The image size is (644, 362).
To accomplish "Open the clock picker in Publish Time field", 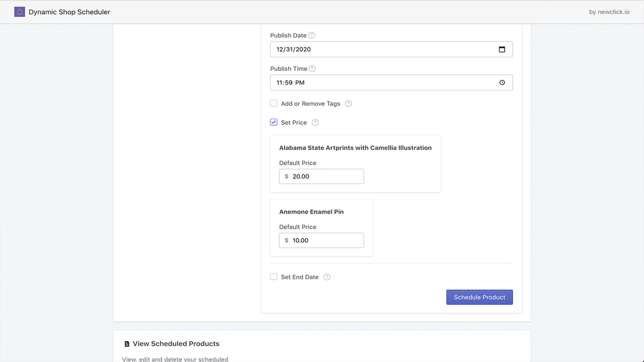I will (x=502, y=82).
